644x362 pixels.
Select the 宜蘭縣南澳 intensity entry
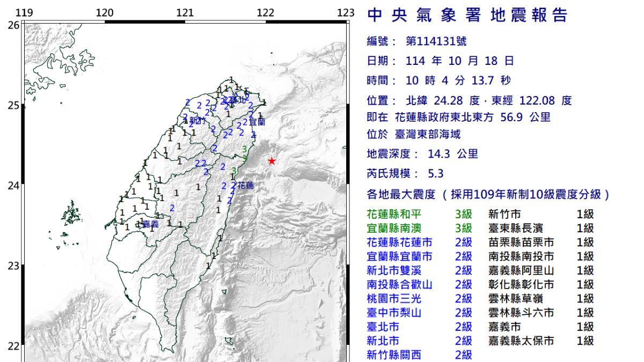pos(419,228)
